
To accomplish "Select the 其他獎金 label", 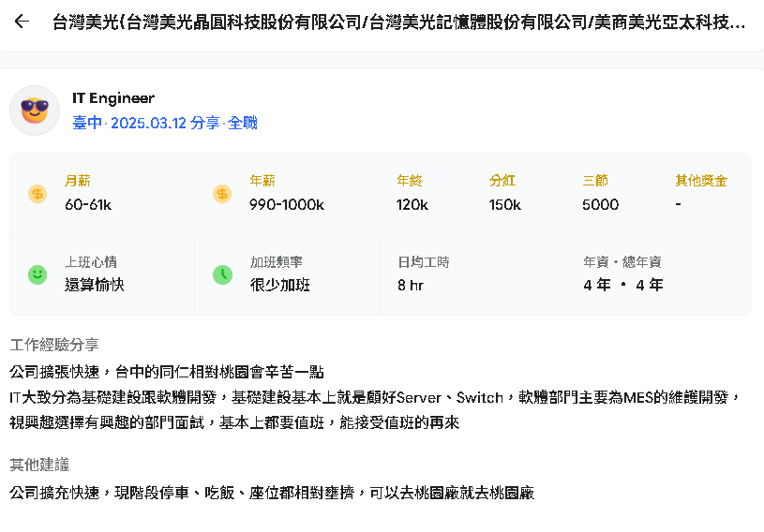I will [x=701, y=181].
